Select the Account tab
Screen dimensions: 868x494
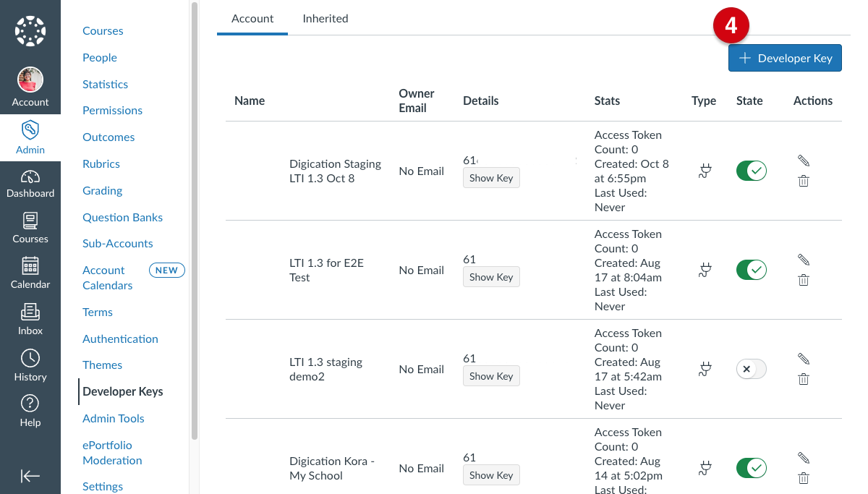(x=252, y=18)
